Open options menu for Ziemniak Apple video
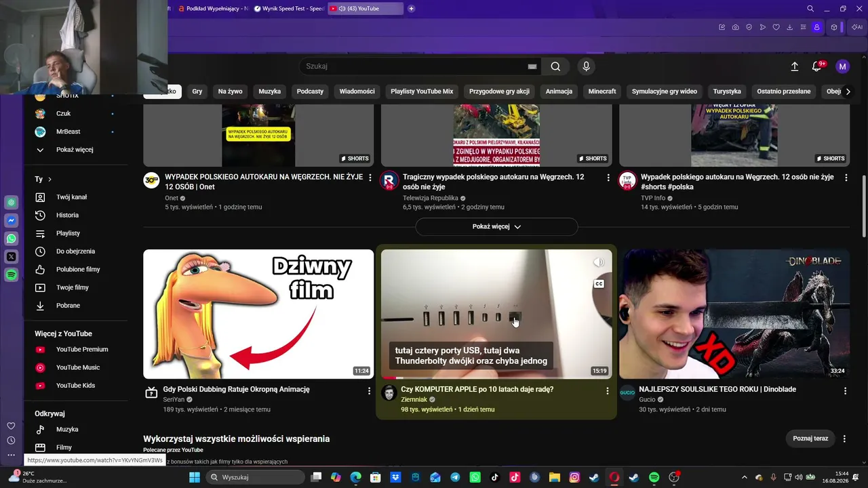868x488 pixels. click(608, 391)
